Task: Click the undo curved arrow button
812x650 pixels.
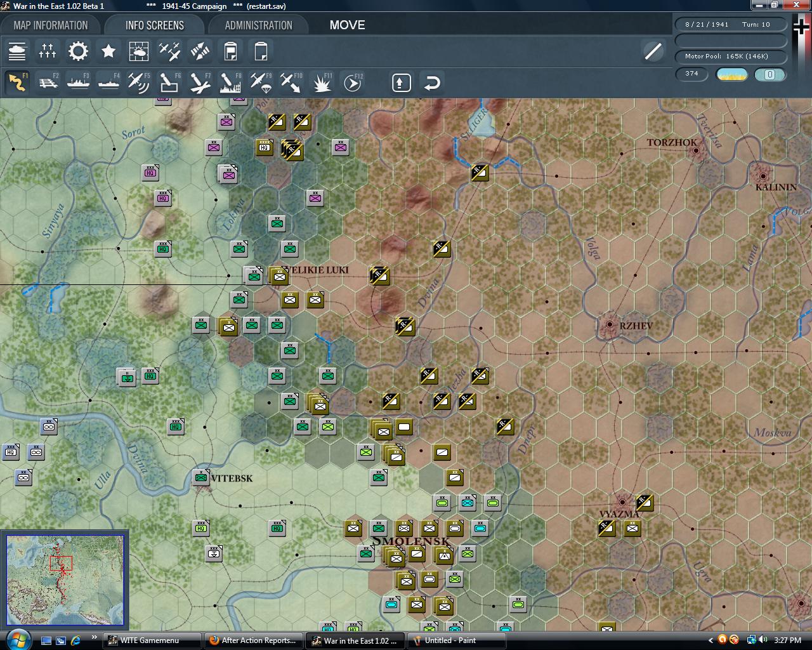Action: click(x=432, y=83)
